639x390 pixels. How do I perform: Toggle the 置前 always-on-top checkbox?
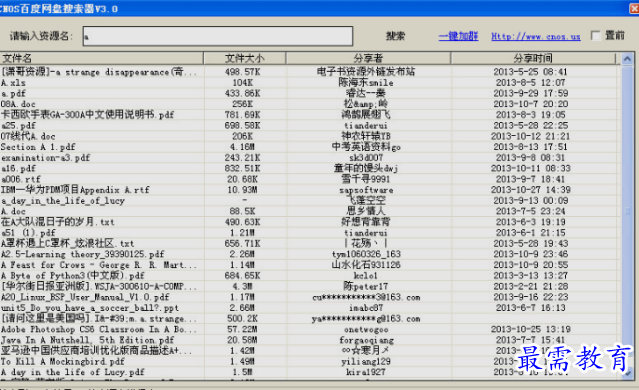pos(596,36)
